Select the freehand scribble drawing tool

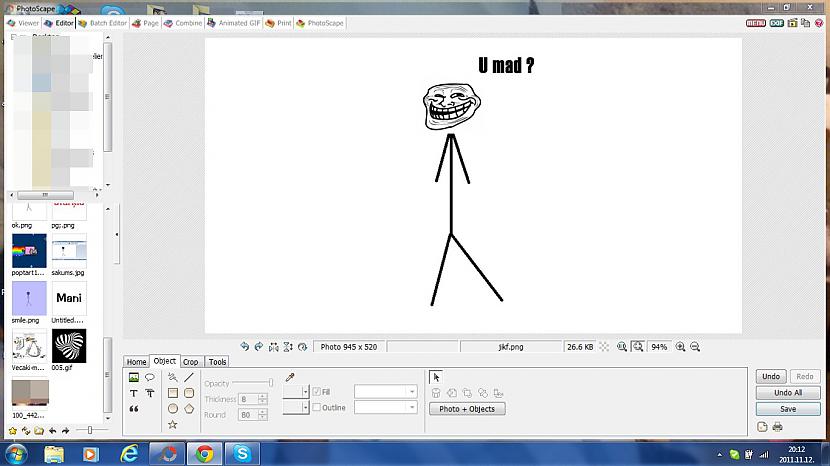point(173,378)
